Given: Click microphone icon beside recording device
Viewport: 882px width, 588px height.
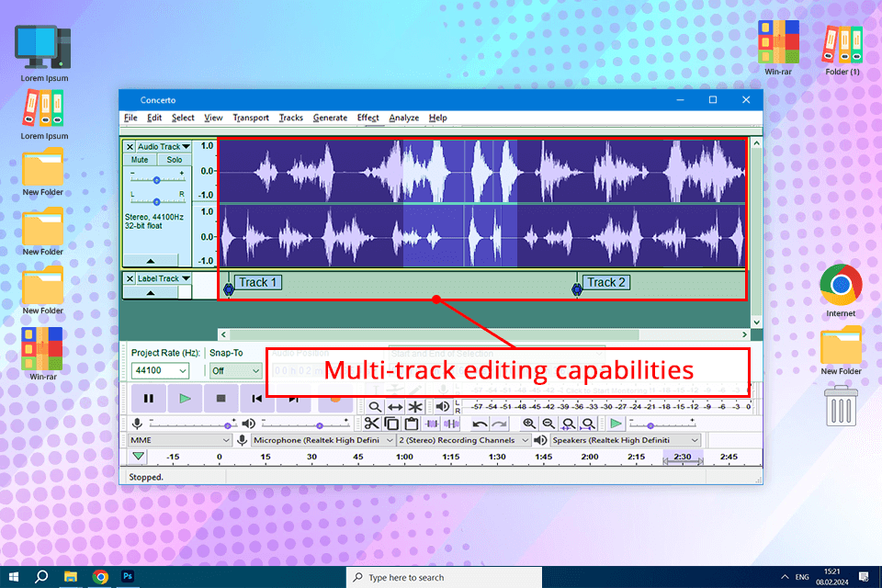Looking at the screenshot, I should 242,440.
